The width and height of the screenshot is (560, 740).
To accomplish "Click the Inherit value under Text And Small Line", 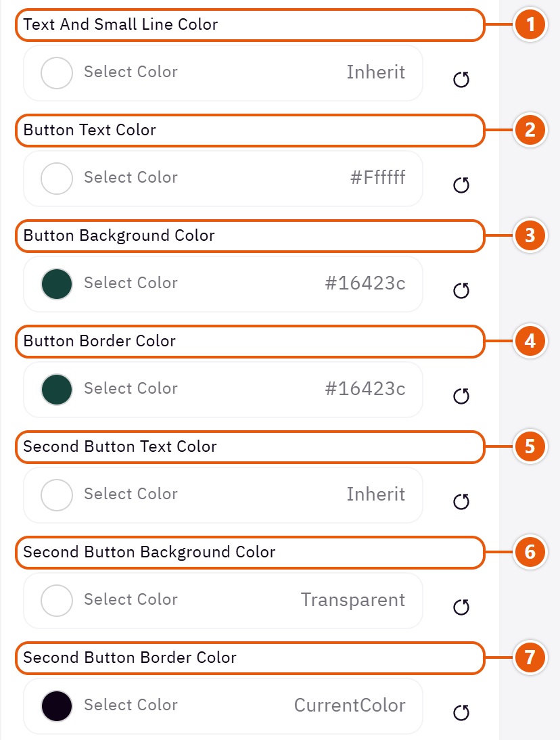I will [x=375, y=72].
